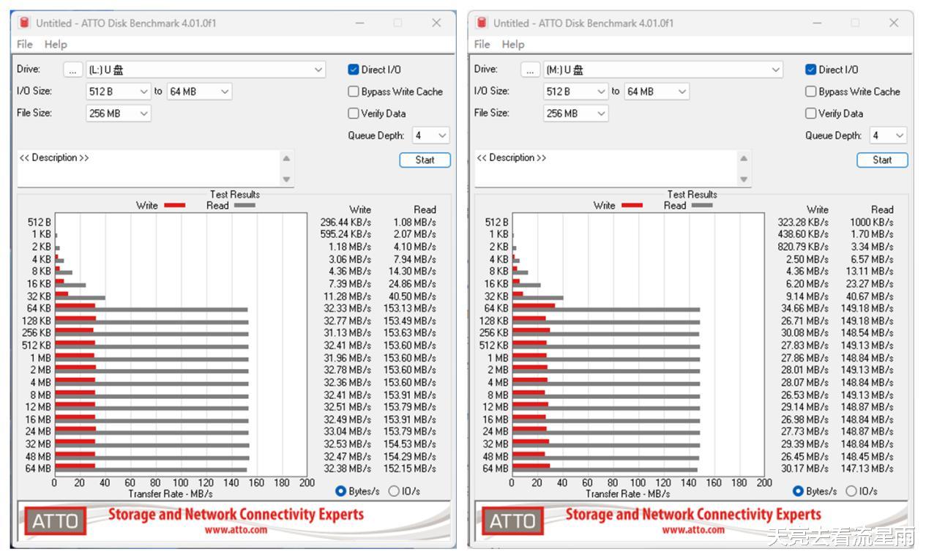
Task: Click the description scroll-up arrow in the L: drive window
Action: coord(286,158)
